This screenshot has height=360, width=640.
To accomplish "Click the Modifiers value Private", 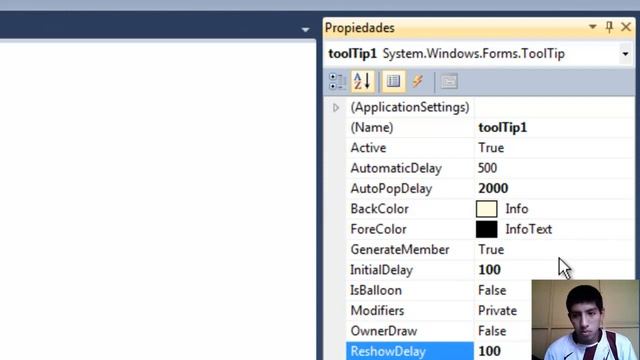I will point(497,311).
